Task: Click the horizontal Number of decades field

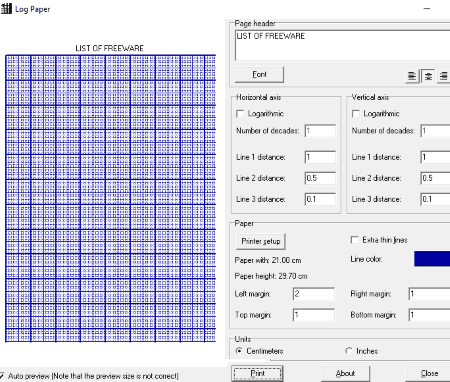Action: (320, 131)
